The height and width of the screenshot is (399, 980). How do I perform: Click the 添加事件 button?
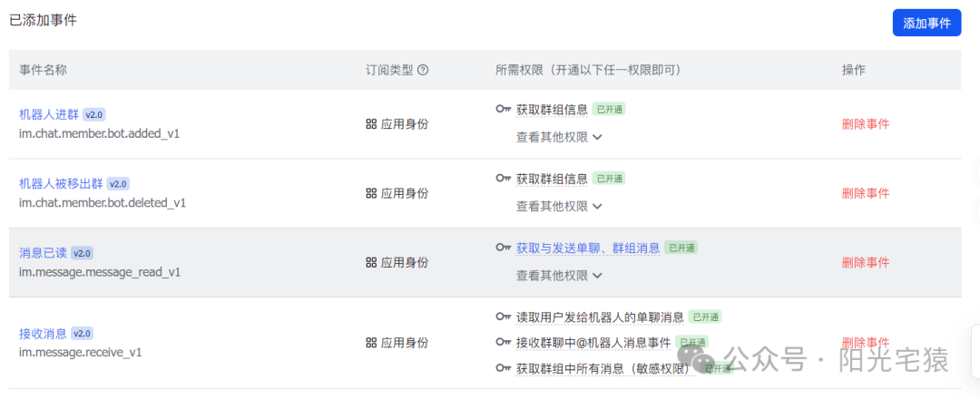[926, 23]
